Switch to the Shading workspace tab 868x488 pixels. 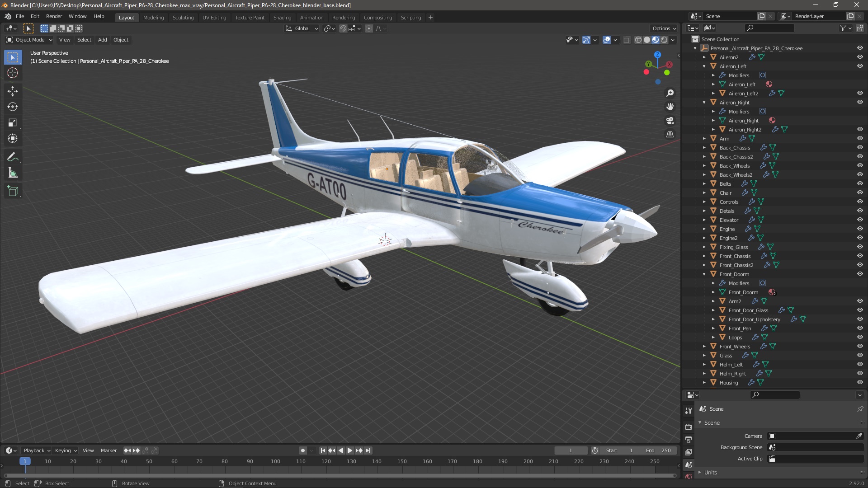tap(282, 18)
